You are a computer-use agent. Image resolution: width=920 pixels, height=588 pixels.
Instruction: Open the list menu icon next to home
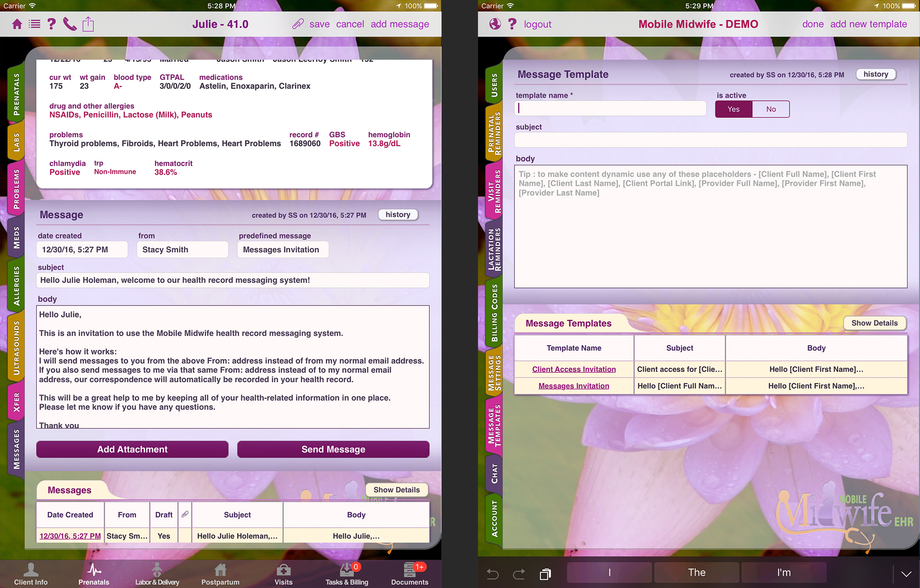35,24
